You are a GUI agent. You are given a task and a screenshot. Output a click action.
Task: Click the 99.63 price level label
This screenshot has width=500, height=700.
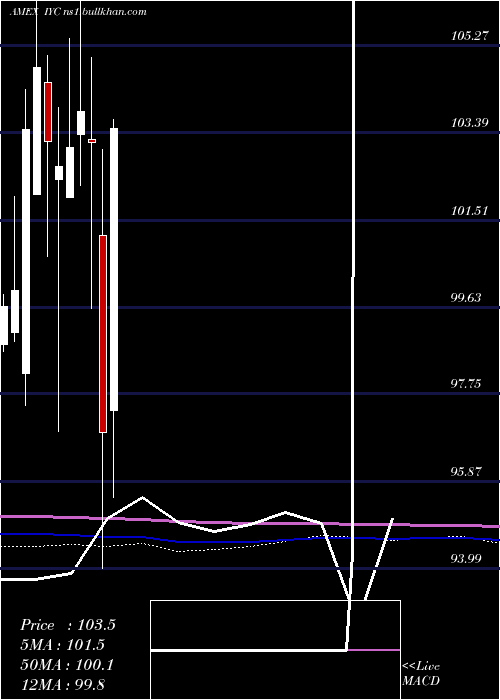click(x=466, y=297)
